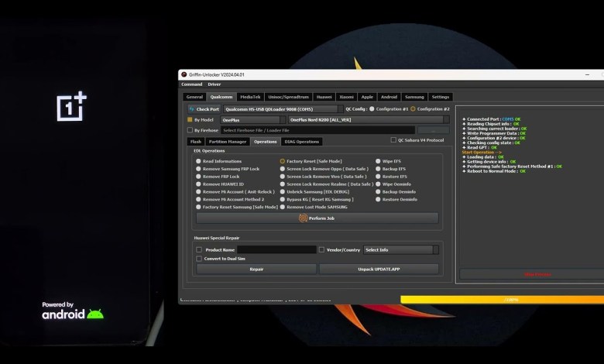Select Read Informations option
Viewport: 604px width, 364px height.
(x=198, y=161)
